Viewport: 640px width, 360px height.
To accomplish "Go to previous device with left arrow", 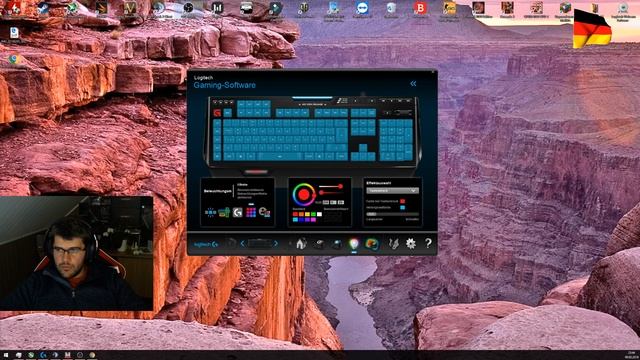I will (242, 243).
